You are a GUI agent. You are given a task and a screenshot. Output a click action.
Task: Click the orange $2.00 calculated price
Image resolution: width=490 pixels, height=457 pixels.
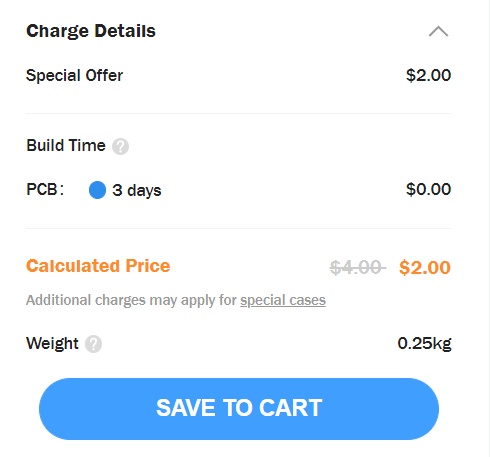(x=425, y=268)
